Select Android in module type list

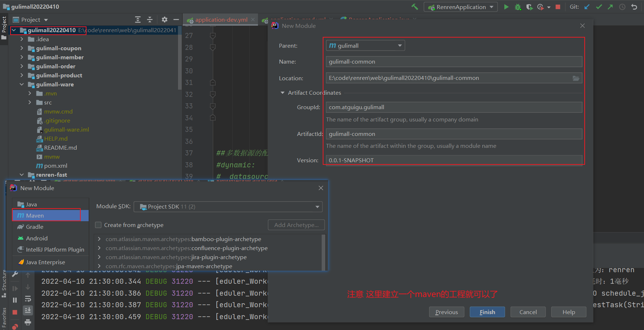[x=51, y=238]
